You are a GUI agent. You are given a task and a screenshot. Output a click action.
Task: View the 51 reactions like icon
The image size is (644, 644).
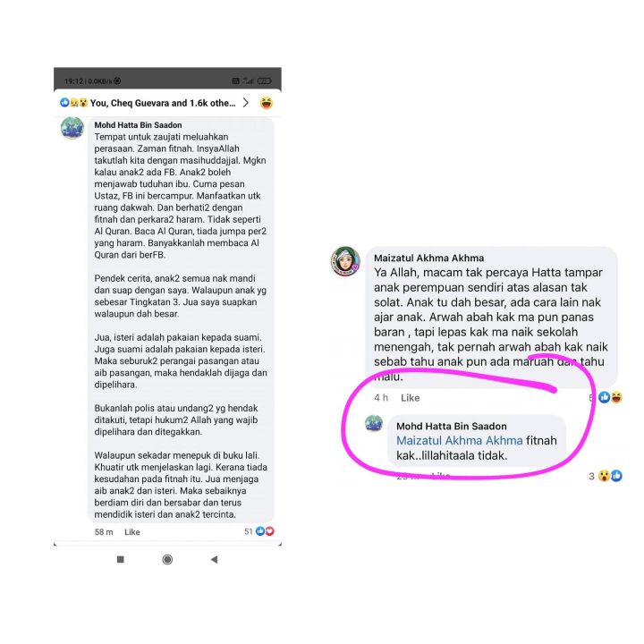pyautogui.click(x=260, y=531)
